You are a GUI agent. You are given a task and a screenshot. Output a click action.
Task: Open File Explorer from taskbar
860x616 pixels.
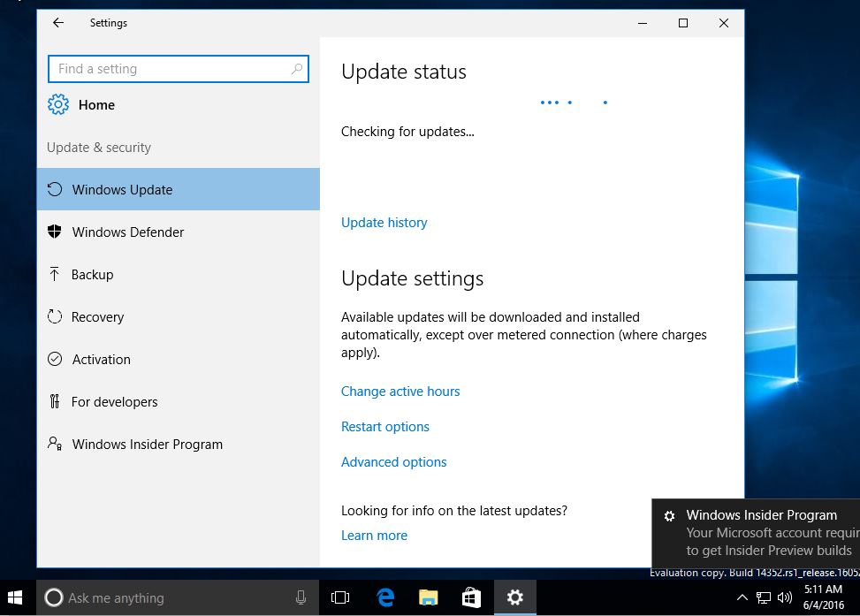click(x=428, y=597)
